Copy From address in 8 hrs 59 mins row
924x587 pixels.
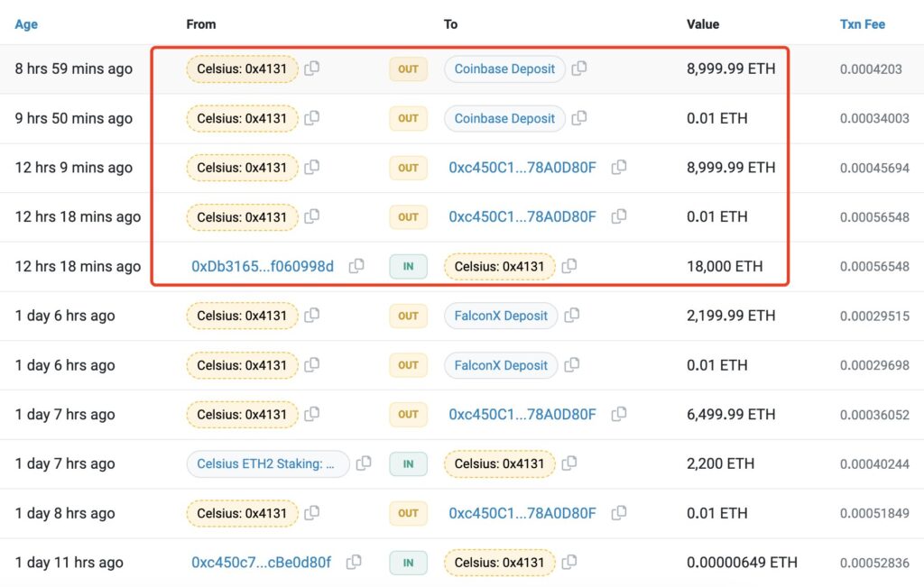pyautogui.click(x=311, y=69)
